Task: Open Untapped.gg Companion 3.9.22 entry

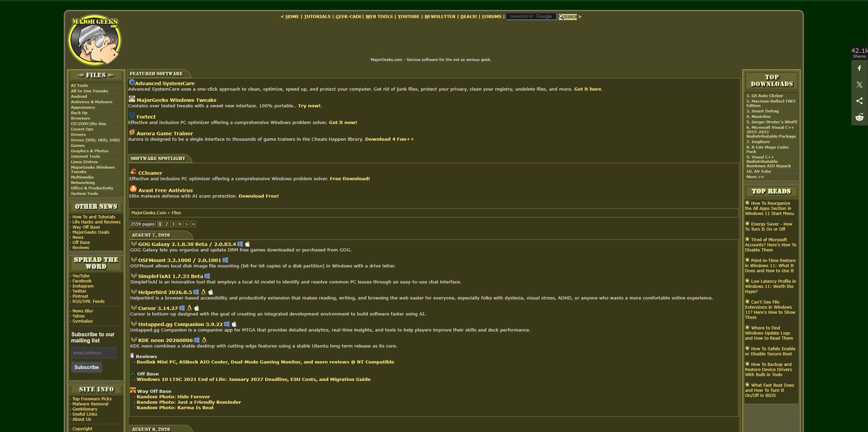Action: pos(180,324)
